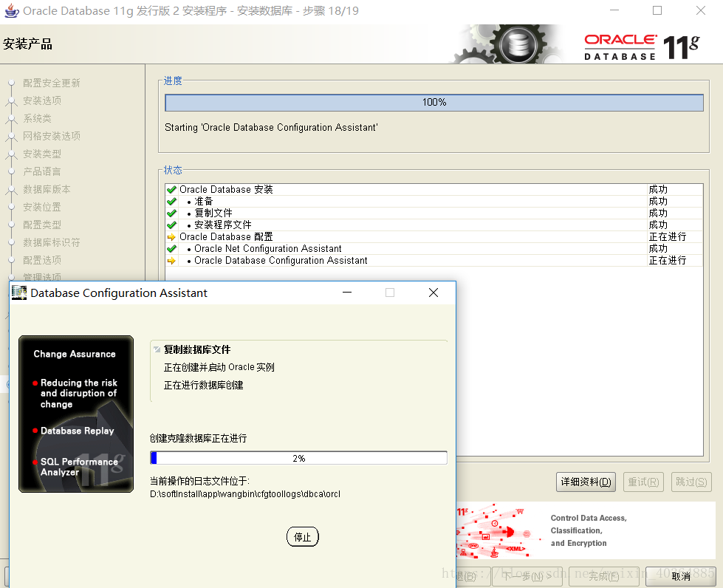The image size is (723, 588).
Task: Click 'Starting Oracle Database Configuration Assistant' message
Action: coord(271,128)
